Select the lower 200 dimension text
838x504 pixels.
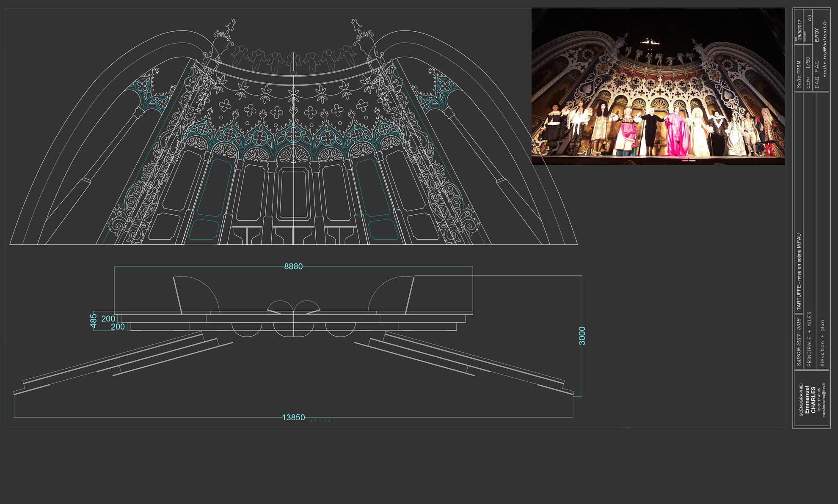coord(118,327)
